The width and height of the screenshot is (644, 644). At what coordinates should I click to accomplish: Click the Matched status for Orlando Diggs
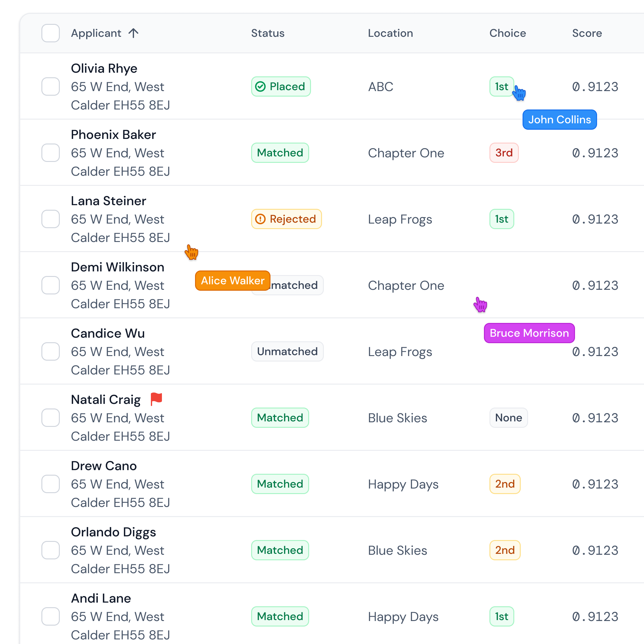tap(280, 550)
